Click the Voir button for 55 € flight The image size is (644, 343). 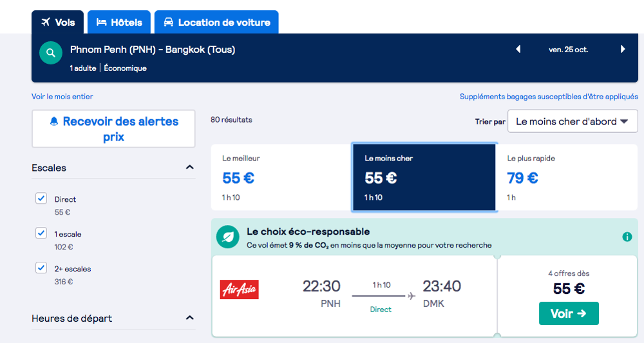(569, 313)
